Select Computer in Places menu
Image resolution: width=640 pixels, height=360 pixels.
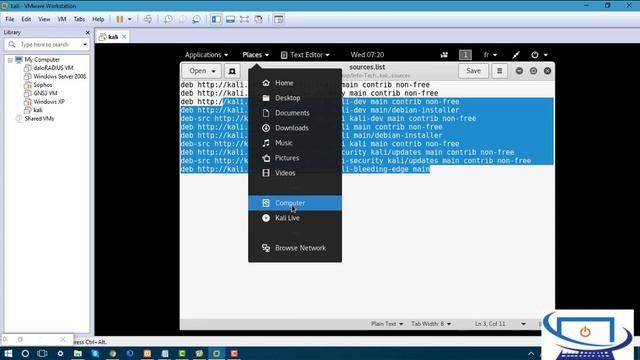click(x=295, y=203)
